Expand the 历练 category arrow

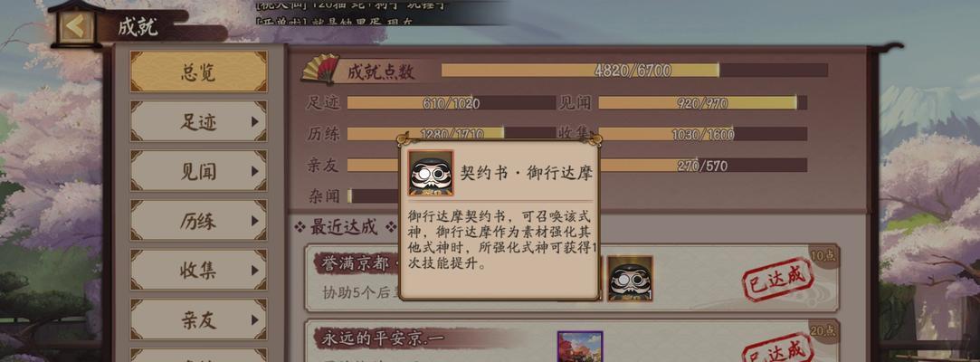[254, 221]
